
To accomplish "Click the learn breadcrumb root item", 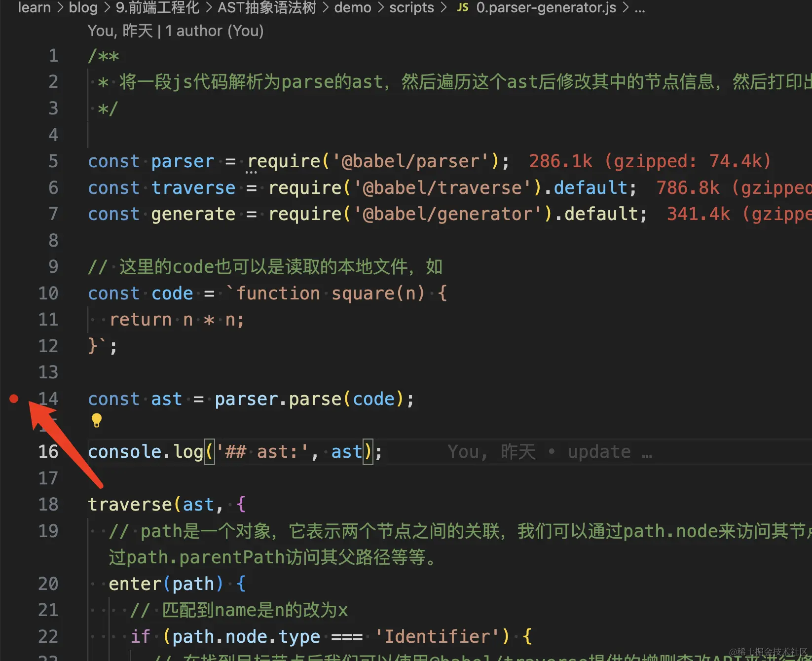I will [x=34, y=8].
